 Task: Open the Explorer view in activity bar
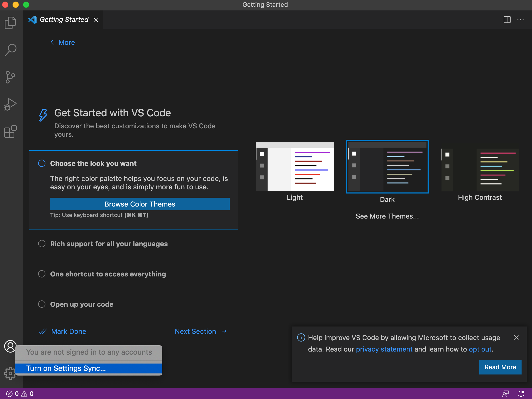[x=10, y=23]
